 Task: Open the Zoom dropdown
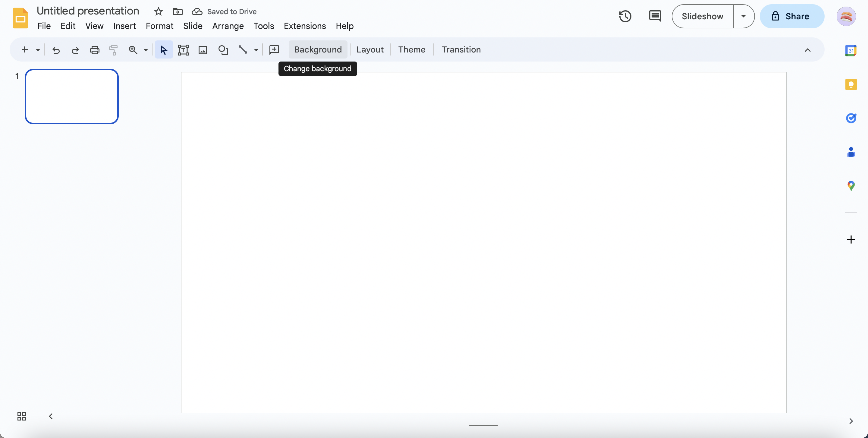click(x=146, y=49)
